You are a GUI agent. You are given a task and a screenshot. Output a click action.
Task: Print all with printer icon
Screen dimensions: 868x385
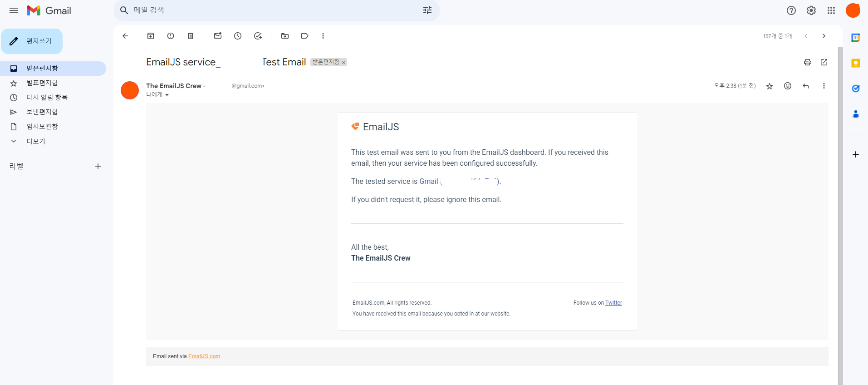tap(808, 62)
